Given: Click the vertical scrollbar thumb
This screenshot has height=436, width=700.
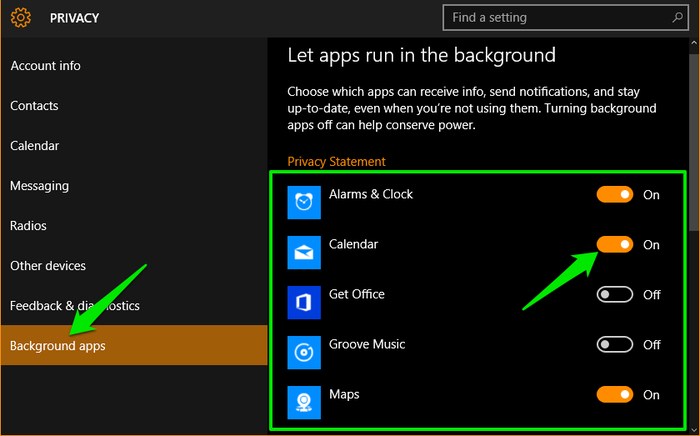Looking at the screenshot, I should coord(694,143).
